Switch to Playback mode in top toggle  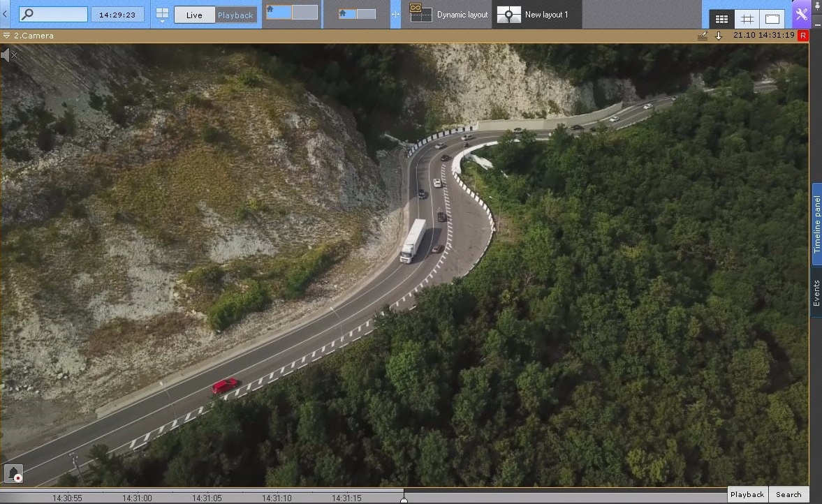235,15
